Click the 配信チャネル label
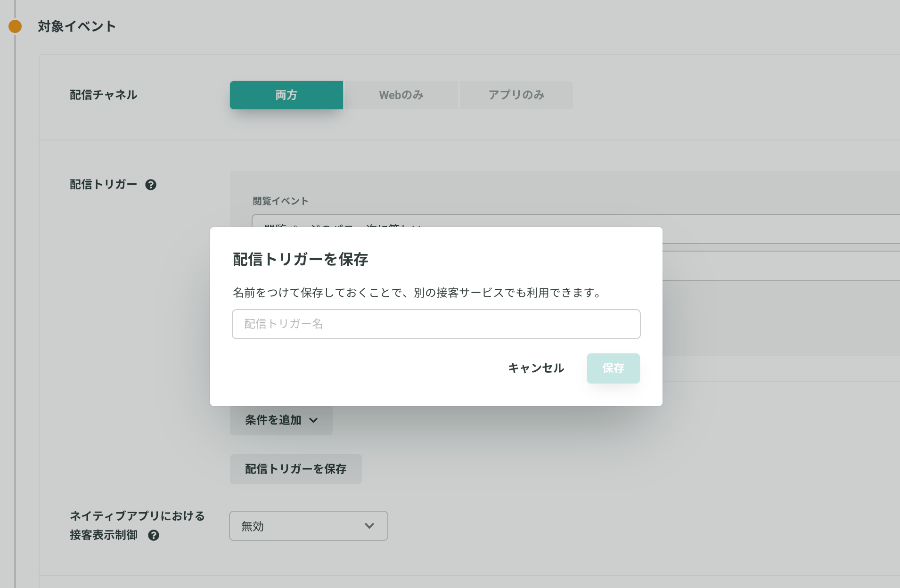The width and height of the screenshot is (900, 588). tap(103, 95)
